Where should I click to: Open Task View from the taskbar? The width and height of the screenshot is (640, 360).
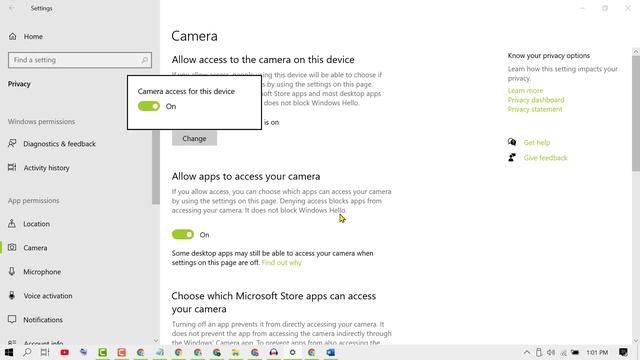click(45, 352)
